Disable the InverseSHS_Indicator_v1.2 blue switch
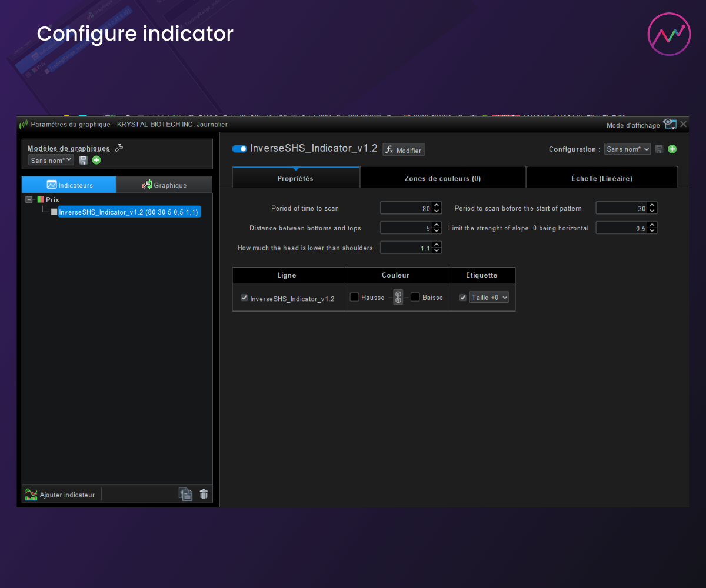Viewport: 706px width, 588px height. (239, 149)
